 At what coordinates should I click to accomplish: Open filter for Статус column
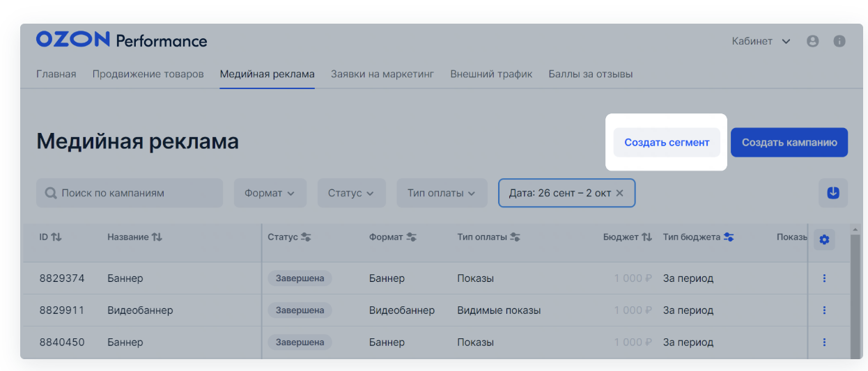305,237
